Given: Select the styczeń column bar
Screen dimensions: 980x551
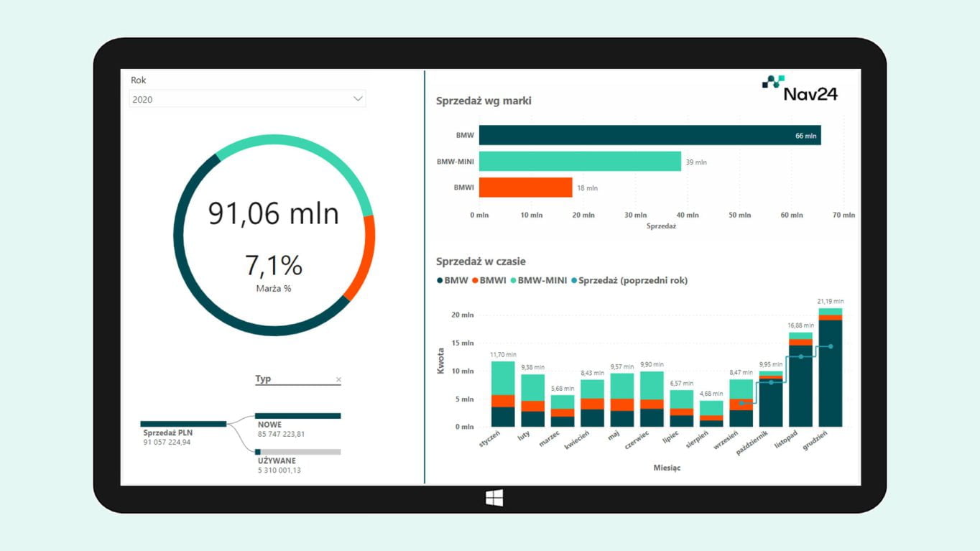Looking at the screenshot, I should point(503,394).
